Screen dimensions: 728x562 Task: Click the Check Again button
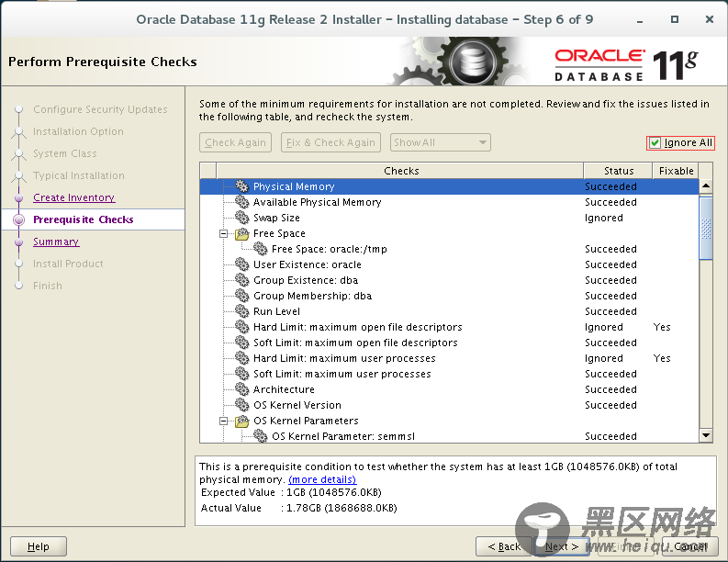pos(235,142)
